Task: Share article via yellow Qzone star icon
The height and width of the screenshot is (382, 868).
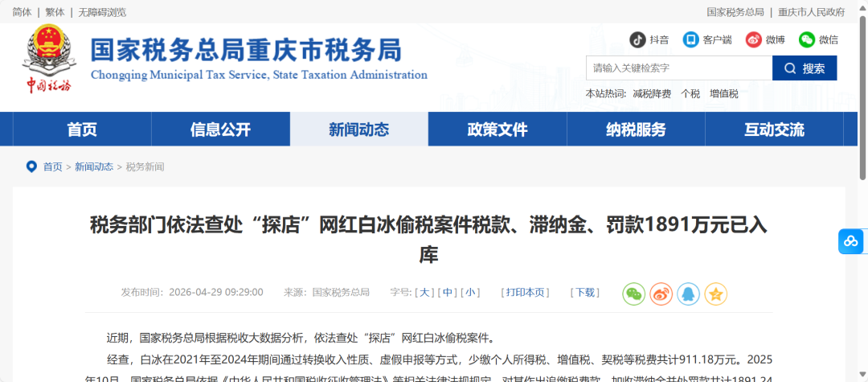Action: [715, 294]
